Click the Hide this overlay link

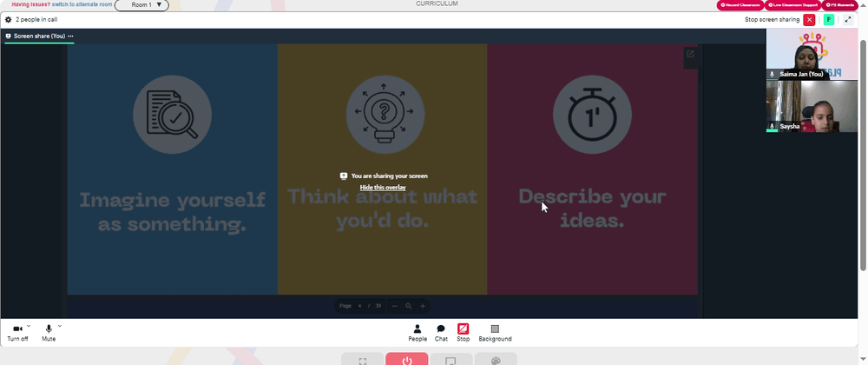pyautogui.click(x=383, y=187)
